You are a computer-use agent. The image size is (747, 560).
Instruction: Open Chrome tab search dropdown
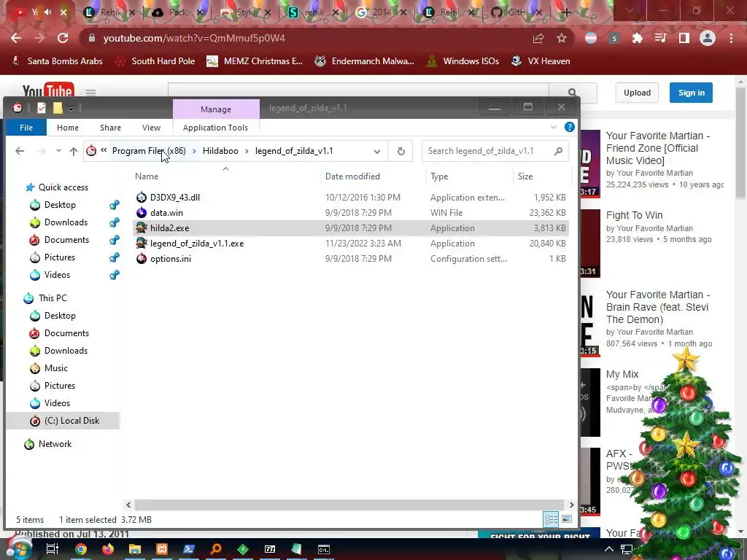(x=630, y=10)
